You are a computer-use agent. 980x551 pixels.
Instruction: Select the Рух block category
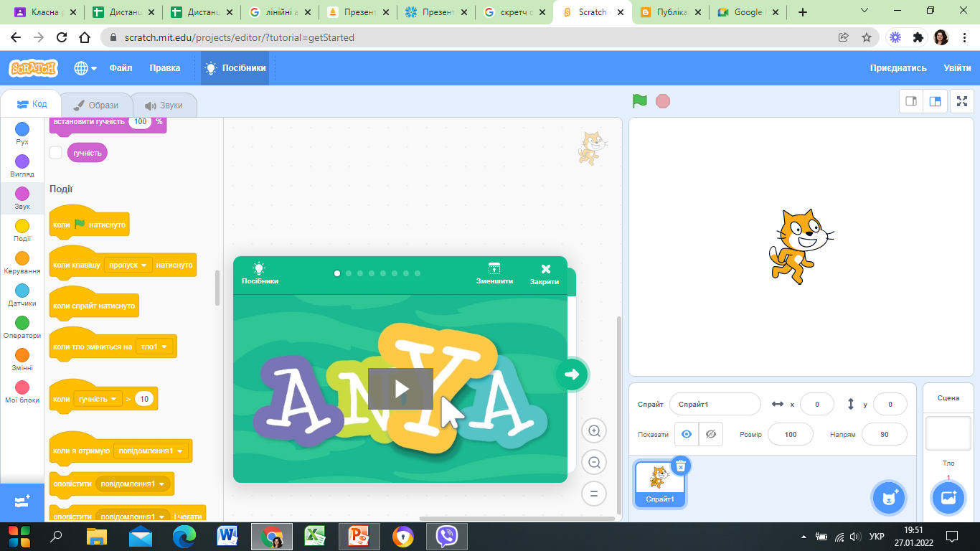coord(22,133)
